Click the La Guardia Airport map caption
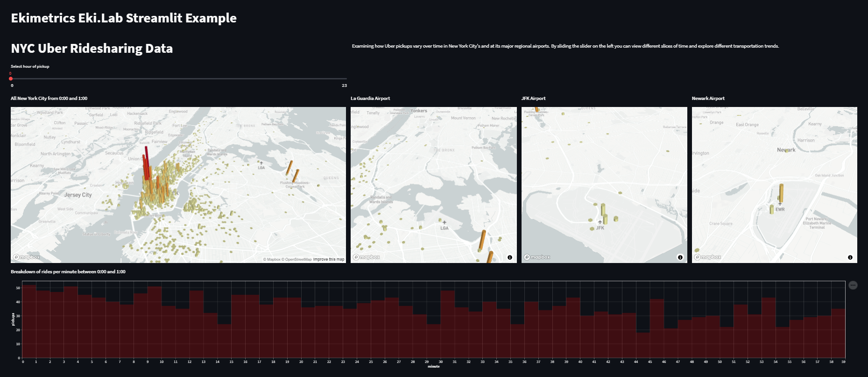 pyautogui.click(x=370, y=98)
